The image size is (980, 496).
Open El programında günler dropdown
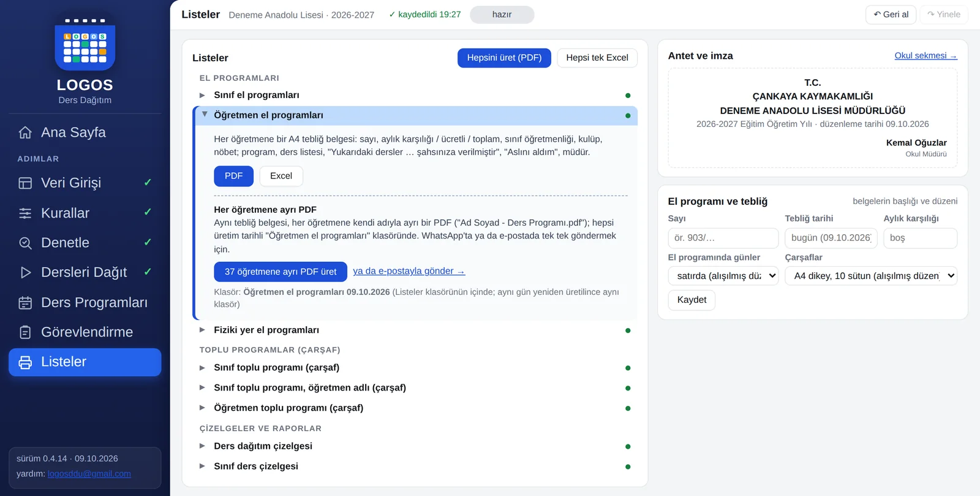tap(723, 276)
